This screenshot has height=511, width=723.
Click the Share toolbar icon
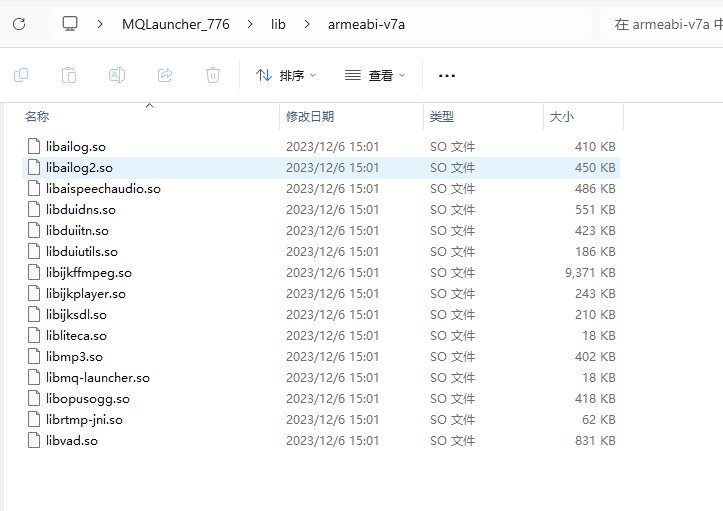pyautogui.click(x=165, y=75)
